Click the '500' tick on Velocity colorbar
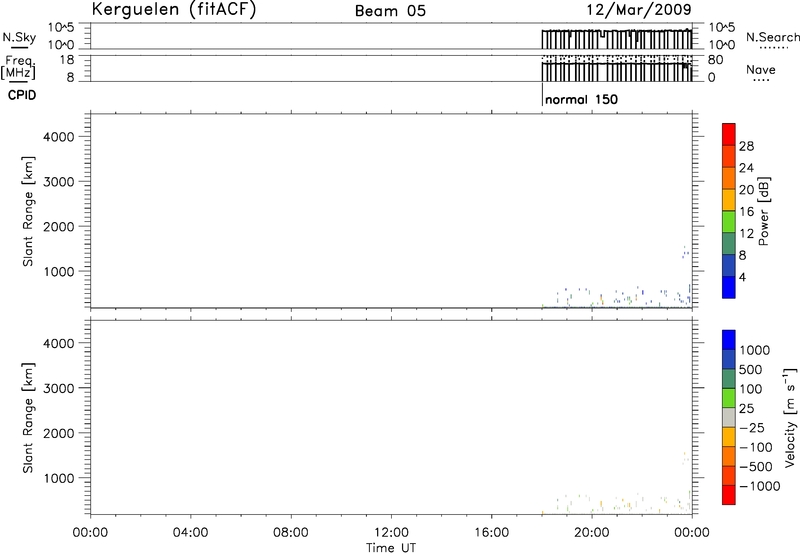 point(750,370)
